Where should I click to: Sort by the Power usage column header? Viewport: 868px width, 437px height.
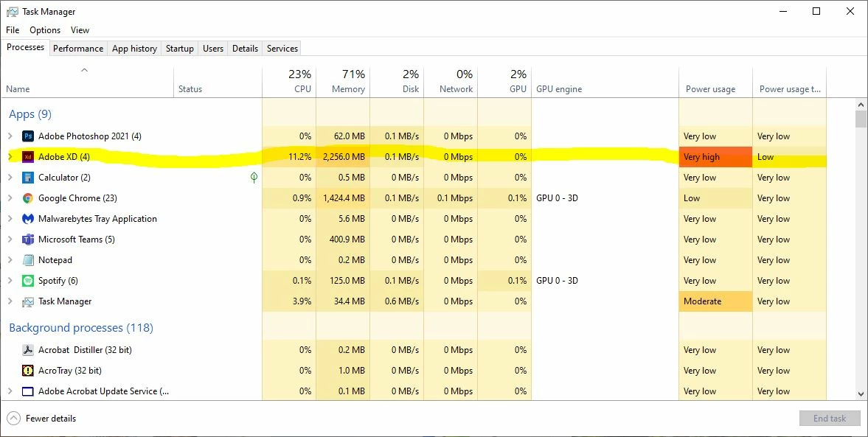point(716,83)
